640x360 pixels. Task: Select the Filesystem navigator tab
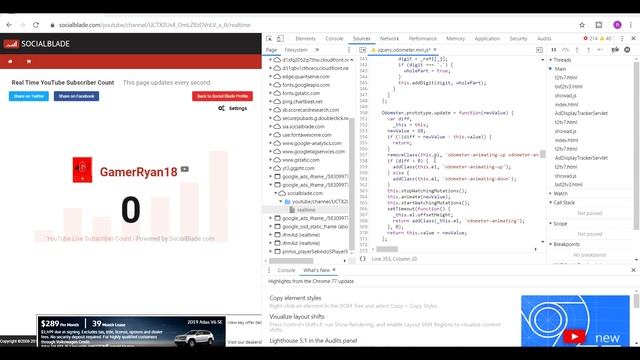click(296, 50)
